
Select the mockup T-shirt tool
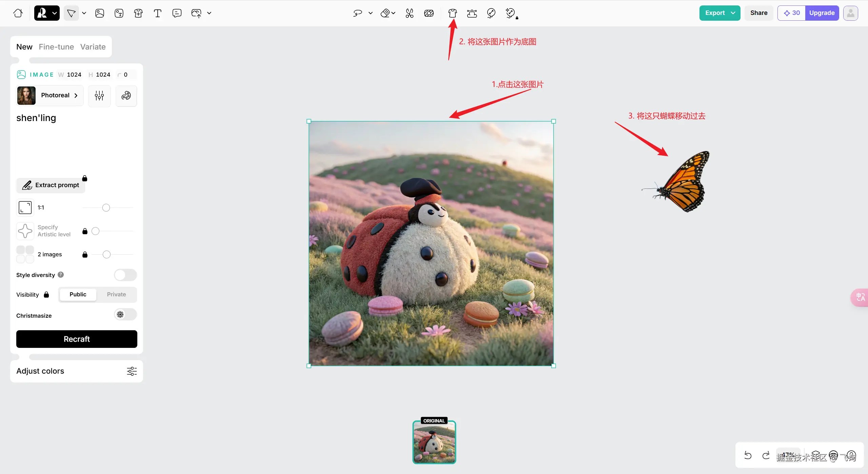(x=452, y=13)
